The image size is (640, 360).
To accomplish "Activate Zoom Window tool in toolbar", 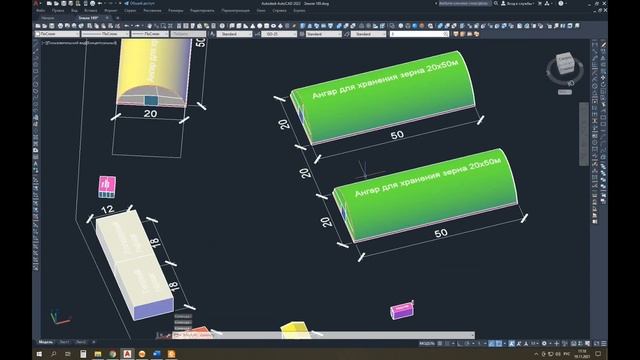I will 163,26.
